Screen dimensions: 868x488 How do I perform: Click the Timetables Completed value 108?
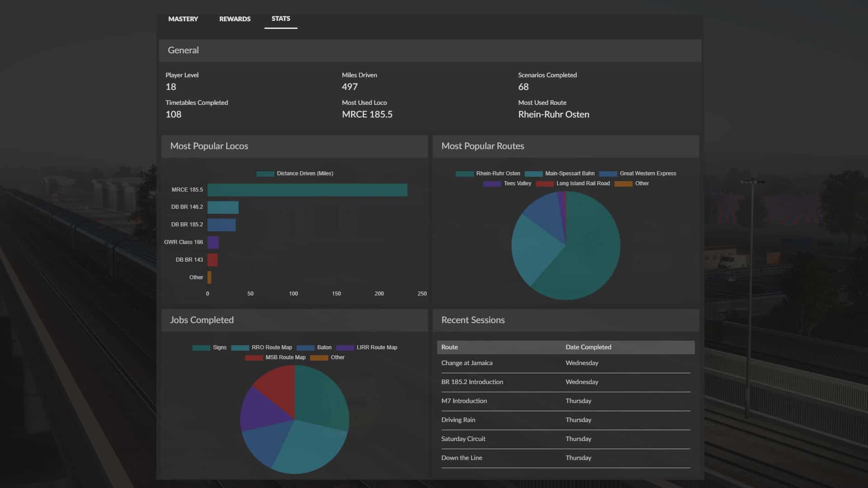pos(173,114)
